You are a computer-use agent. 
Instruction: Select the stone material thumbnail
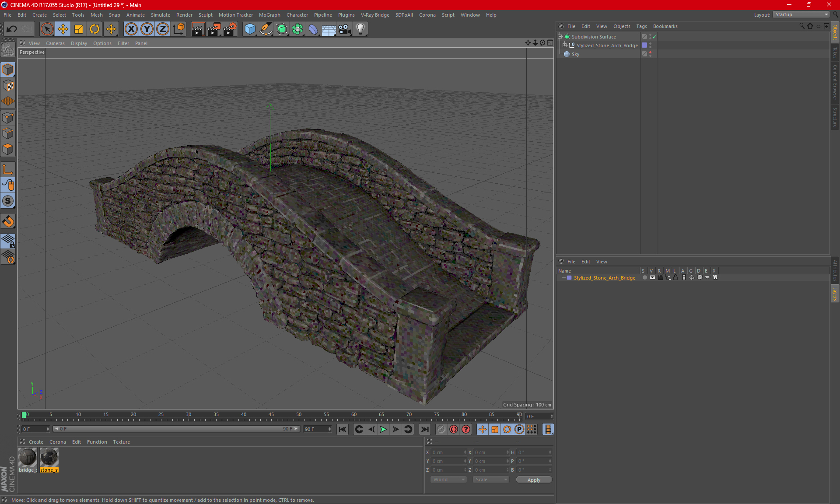49,460
